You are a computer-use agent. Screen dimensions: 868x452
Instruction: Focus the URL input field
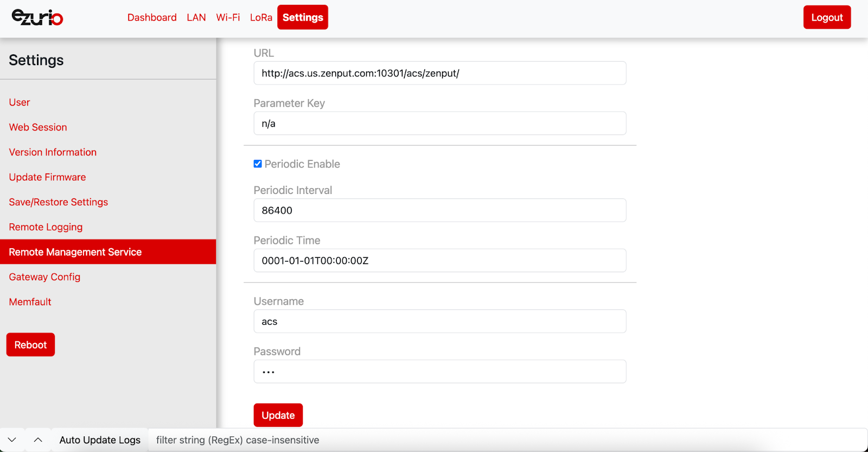(440, 73)
